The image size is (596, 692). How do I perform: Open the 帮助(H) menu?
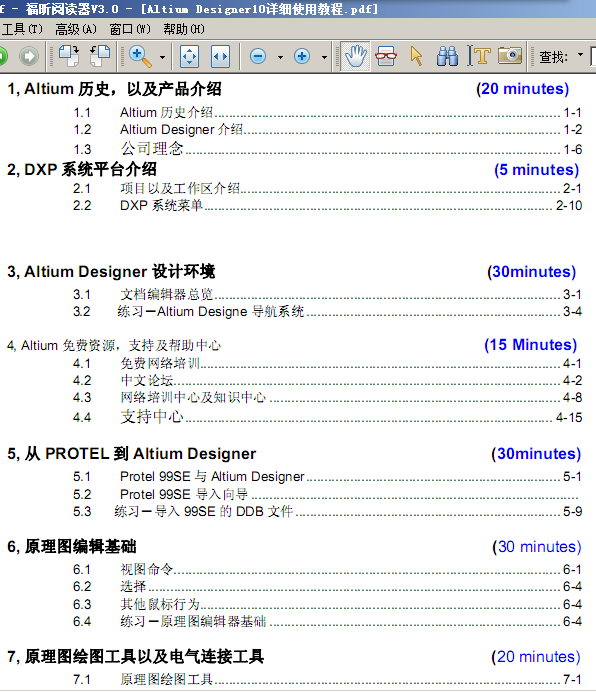tap(184, 29)
